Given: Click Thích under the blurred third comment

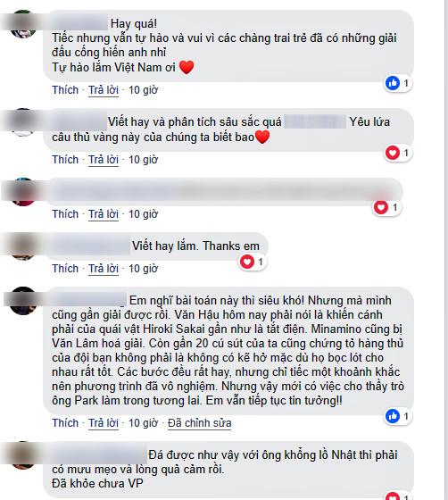Looking at the screenshot, I should click(x=65, y=214).
